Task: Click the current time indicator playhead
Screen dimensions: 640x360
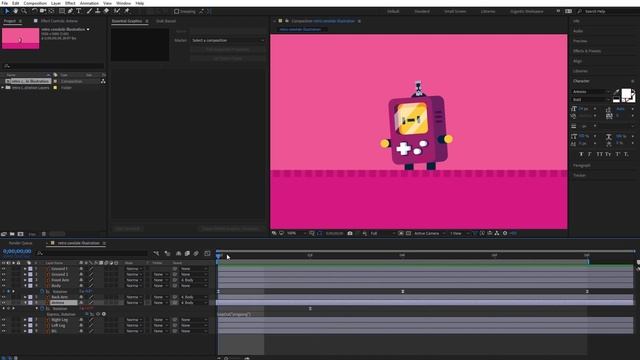Action: (x=219, y=256)
